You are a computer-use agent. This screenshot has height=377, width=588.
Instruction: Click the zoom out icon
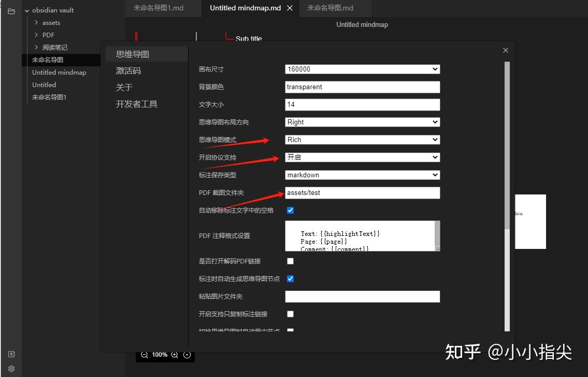click(x=145, y=355)
